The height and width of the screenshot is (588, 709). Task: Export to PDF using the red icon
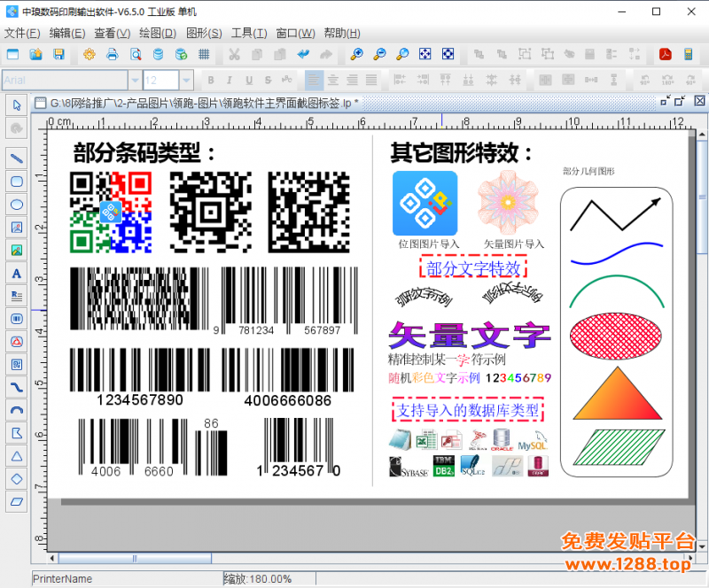click(x=665, y=55)
